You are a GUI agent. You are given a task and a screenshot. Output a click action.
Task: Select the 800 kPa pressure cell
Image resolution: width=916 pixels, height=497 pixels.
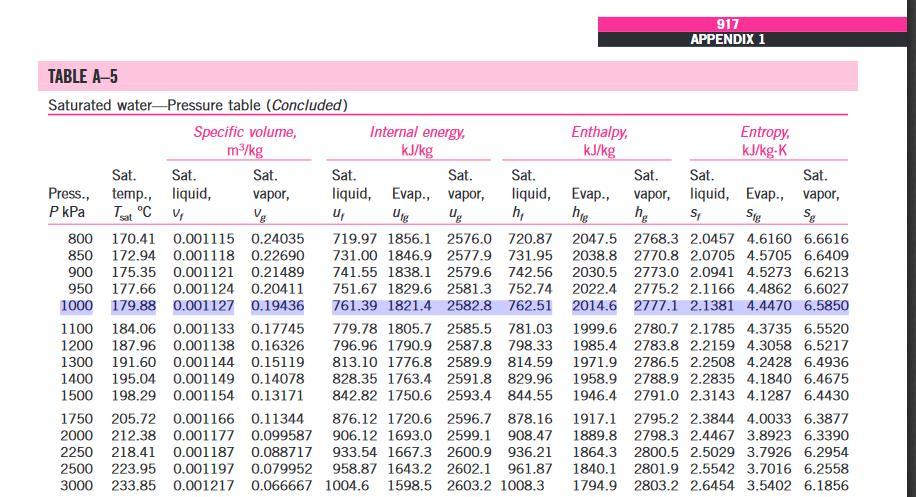click(81, 239)
